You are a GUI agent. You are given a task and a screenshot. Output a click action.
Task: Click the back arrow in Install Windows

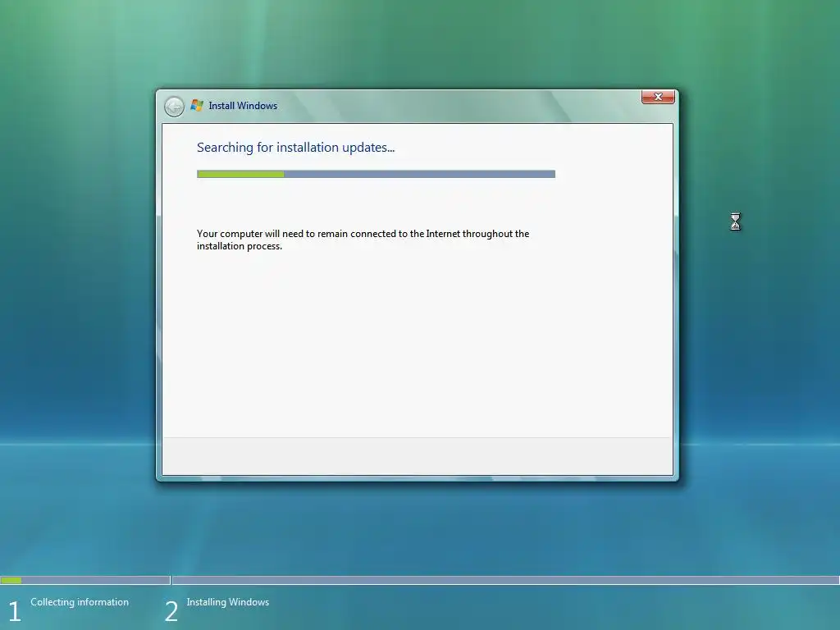[174, 107]
